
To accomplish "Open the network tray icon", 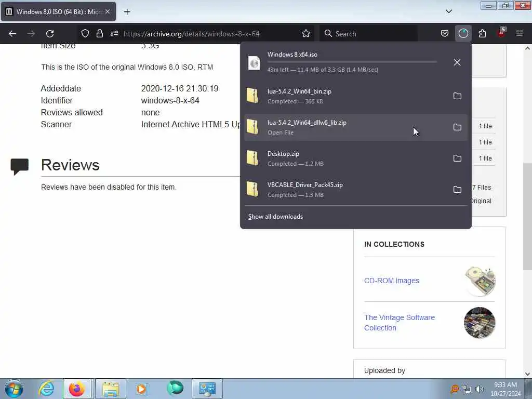I will coord(467,389).
